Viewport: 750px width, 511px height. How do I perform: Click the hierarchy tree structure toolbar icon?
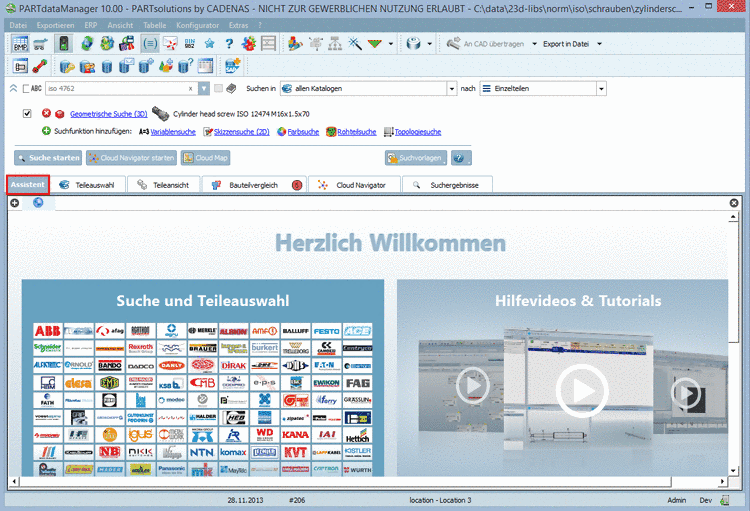click(335, 44)
